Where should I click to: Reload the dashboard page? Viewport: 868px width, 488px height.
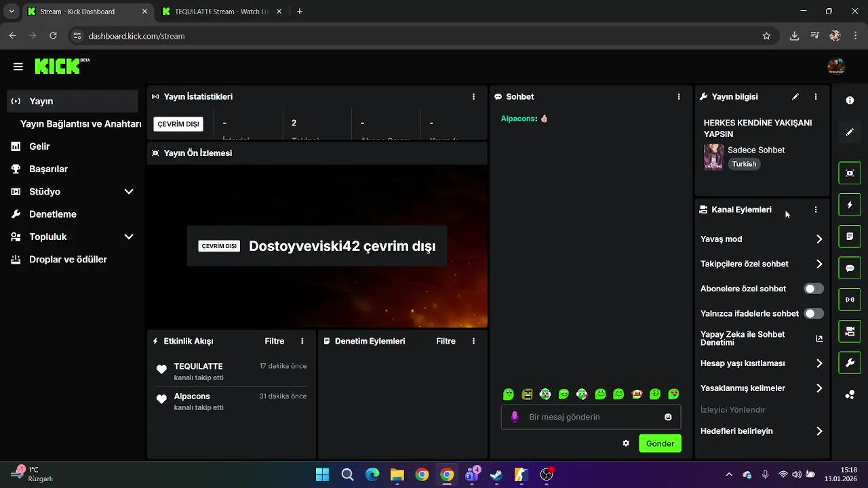[53, 36]
